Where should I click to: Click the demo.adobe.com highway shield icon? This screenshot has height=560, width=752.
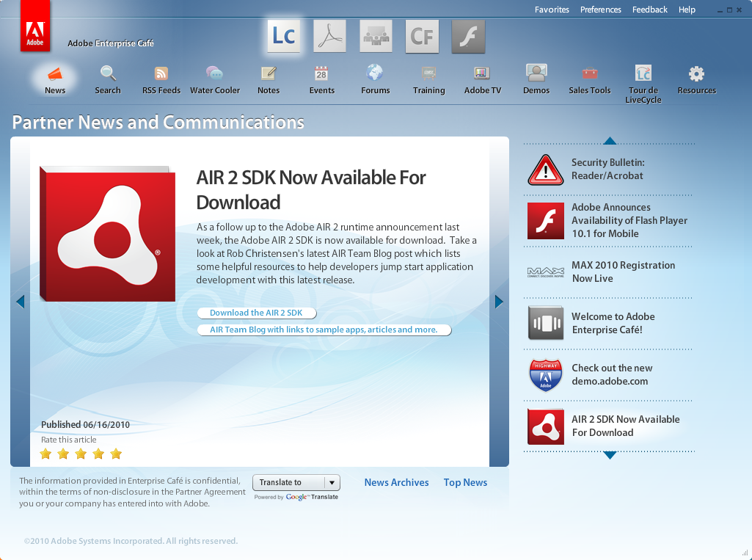546,374
